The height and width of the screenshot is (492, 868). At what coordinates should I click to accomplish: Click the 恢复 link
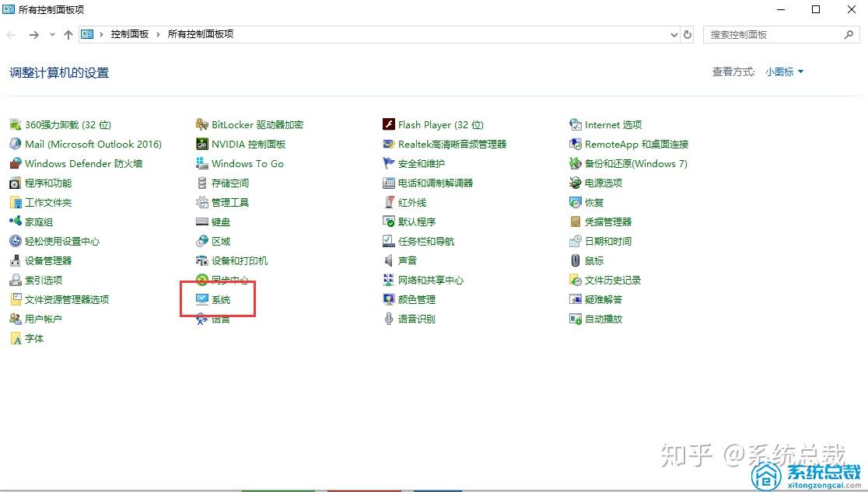click(594, 203)
